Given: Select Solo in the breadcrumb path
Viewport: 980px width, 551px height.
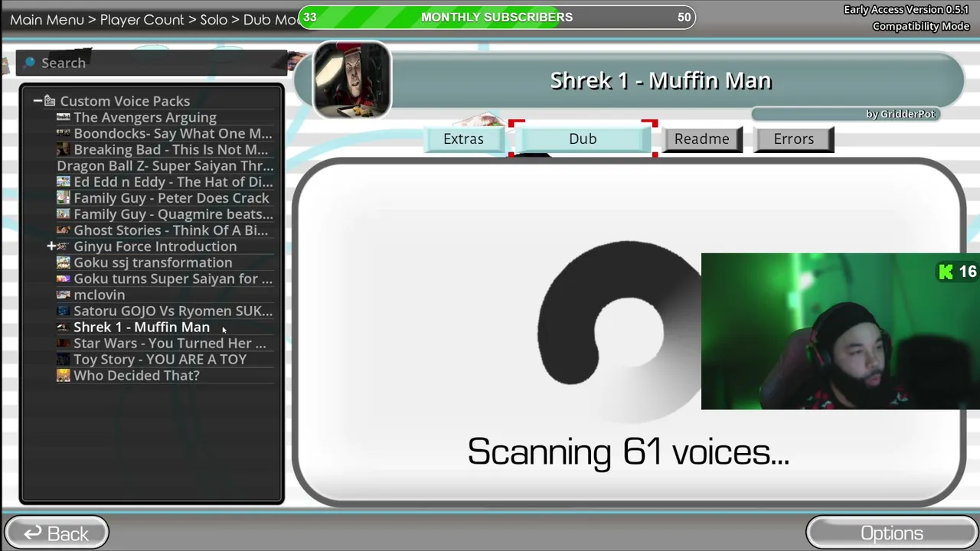Looking at the screenshot, I should [214, 20].
